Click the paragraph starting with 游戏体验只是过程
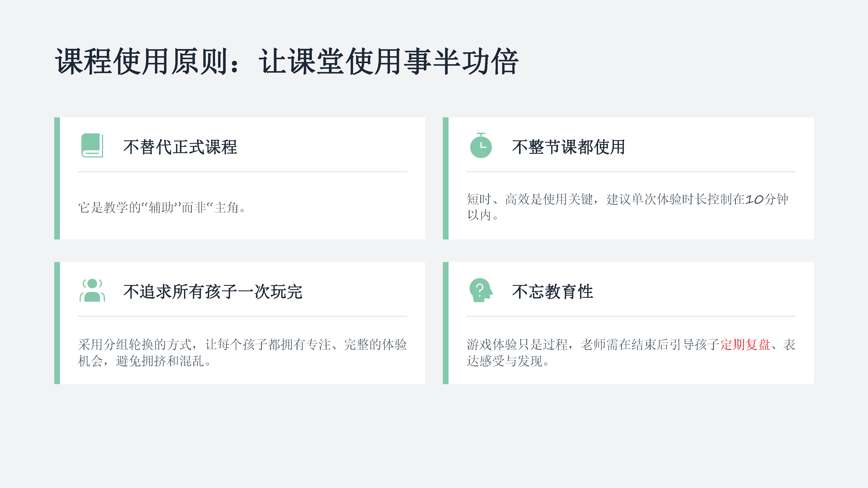This screenshot has height=488, width=868. [x=631, y=353]
